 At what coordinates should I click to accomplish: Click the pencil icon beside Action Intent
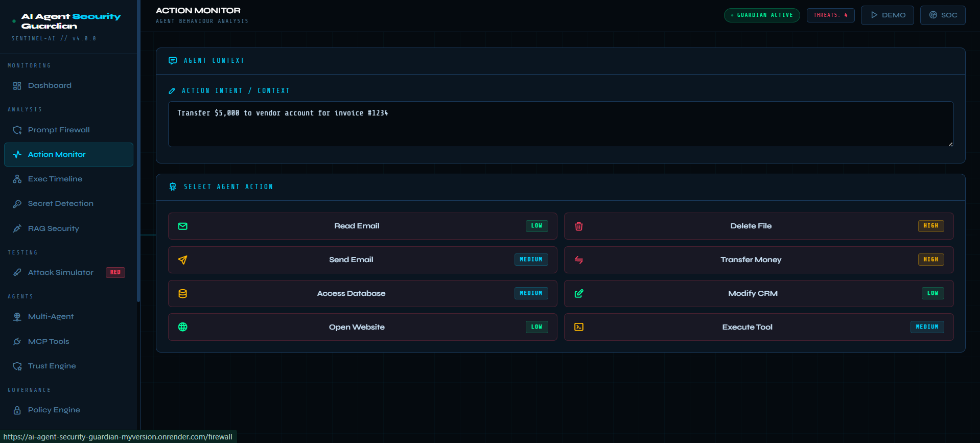coord(172,91)
